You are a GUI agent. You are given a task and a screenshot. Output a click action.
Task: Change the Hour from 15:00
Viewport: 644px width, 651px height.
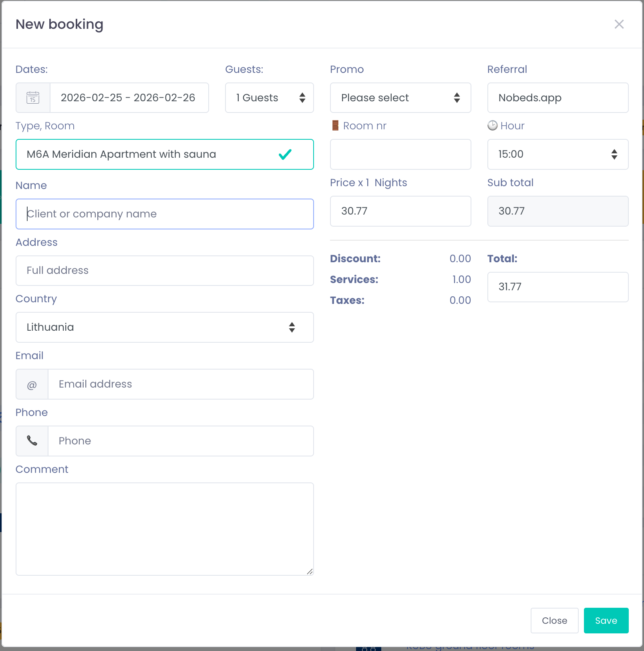(557, 155)
